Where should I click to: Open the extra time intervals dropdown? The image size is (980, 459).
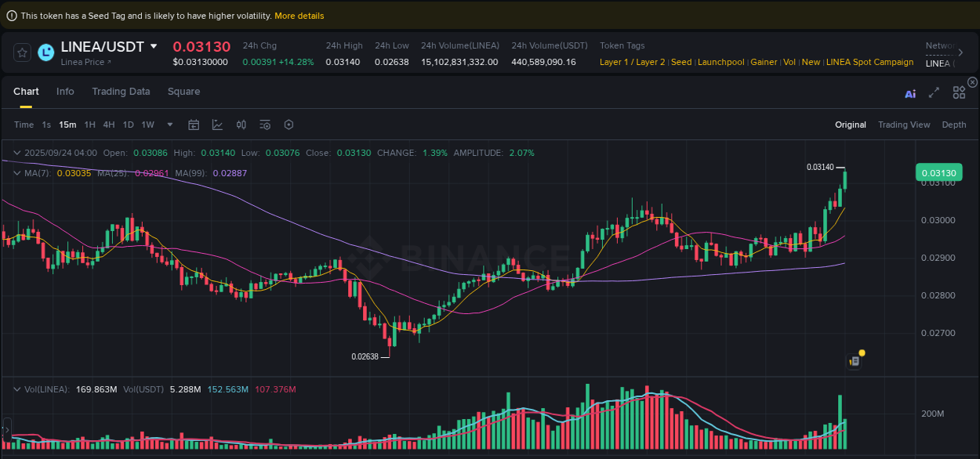tap(169, 125)
